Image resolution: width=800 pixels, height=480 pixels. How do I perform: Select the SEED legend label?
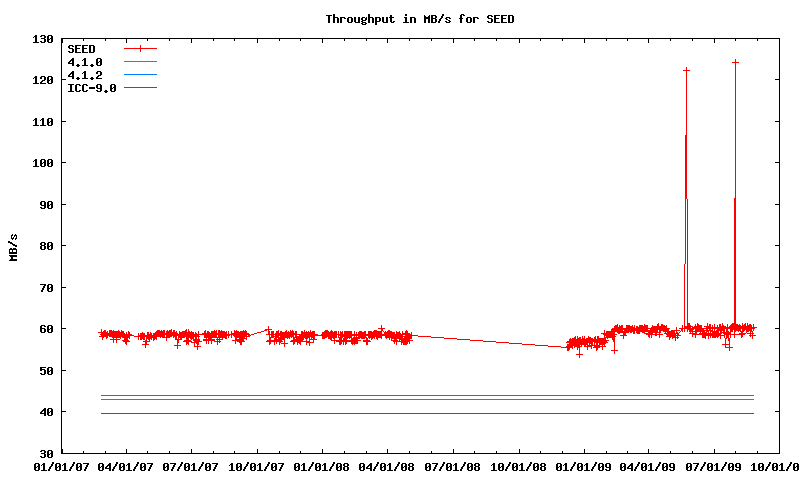(x=81, y=48)
